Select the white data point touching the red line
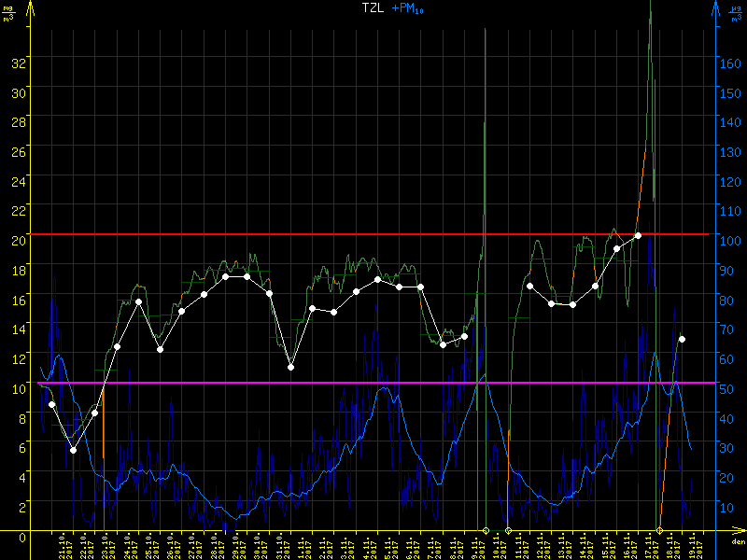The image size is (747, 560). point(638,235)
